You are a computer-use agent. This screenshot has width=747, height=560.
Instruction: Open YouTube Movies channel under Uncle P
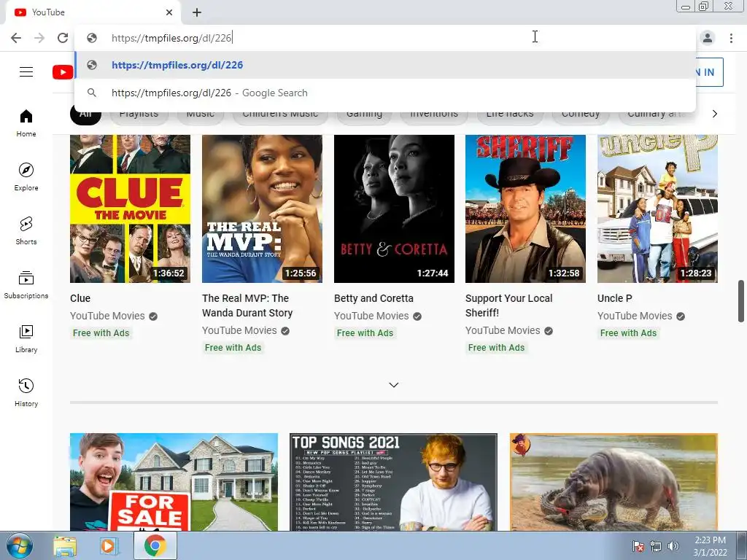[635, 316]
